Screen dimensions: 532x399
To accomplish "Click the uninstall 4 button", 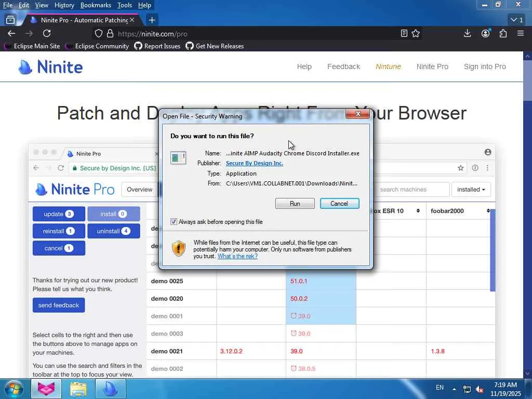I will click(x=114, y=231).
